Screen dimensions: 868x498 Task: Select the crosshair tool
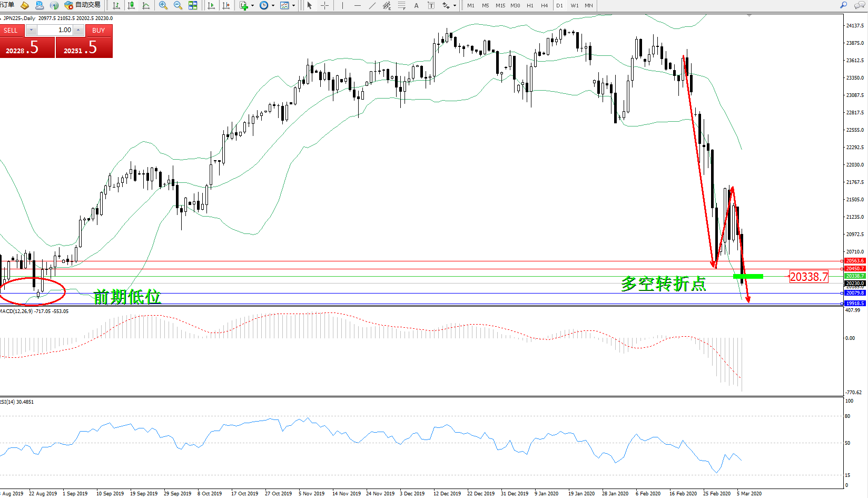(325, 5)
